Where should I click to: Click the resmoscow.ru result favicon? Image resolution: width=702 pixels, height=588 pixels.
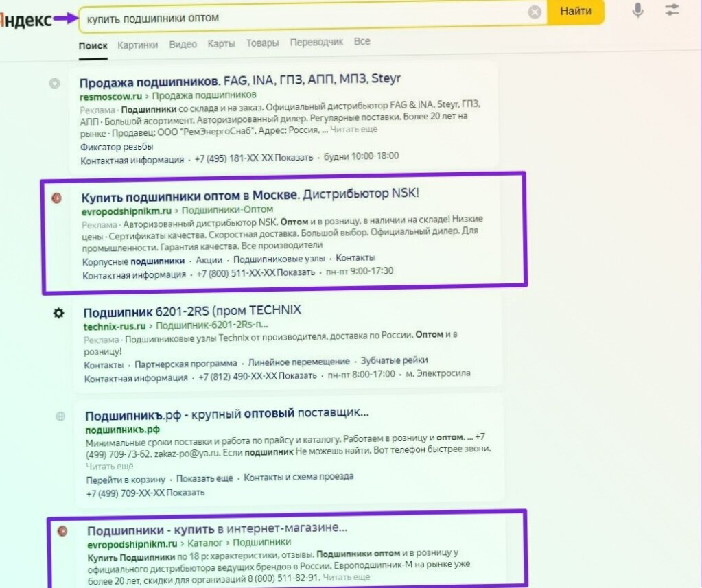pos(55,83)
